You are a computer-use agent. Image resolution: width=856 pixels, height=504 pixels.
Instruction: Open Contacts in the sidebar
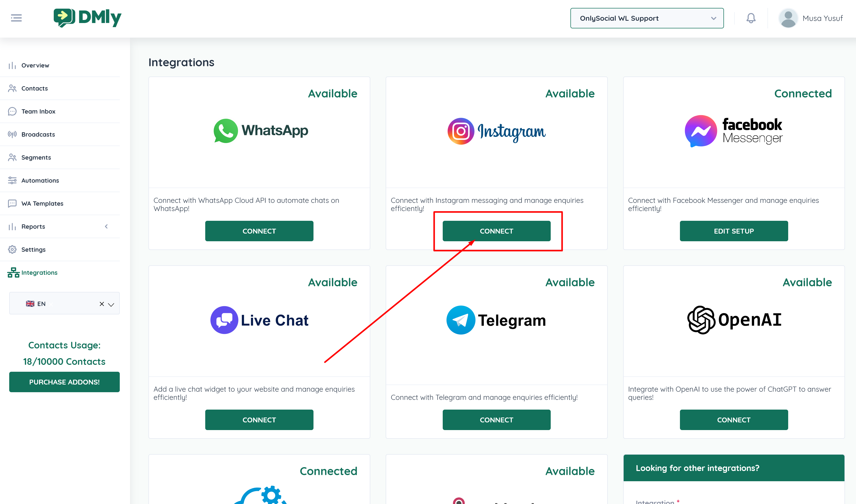(x=34, y=88)
